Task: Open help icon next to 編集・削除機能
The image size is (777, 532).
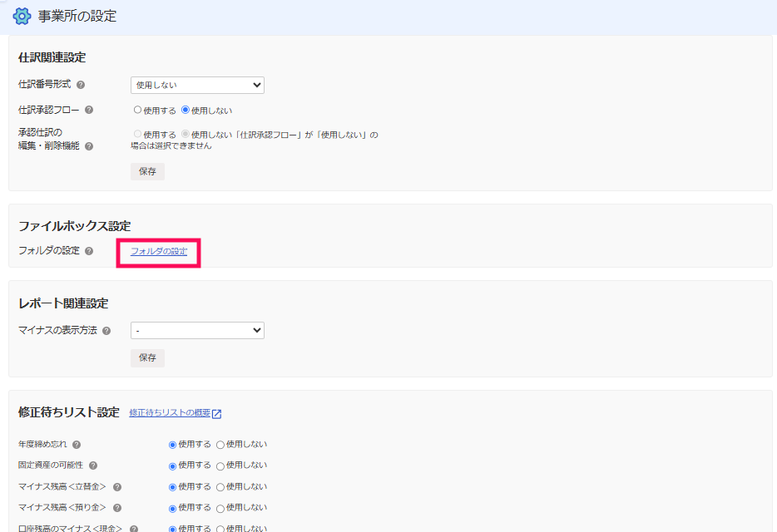Action: [89, 146]
